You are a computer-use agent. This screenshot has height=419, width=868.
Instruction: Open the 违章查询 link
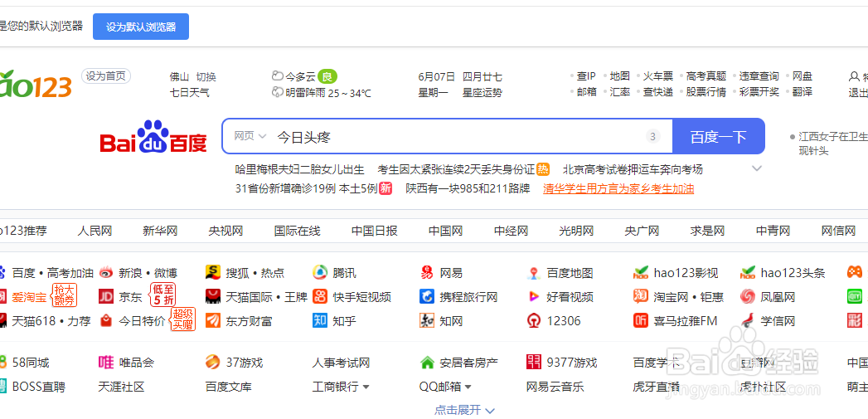759,76
